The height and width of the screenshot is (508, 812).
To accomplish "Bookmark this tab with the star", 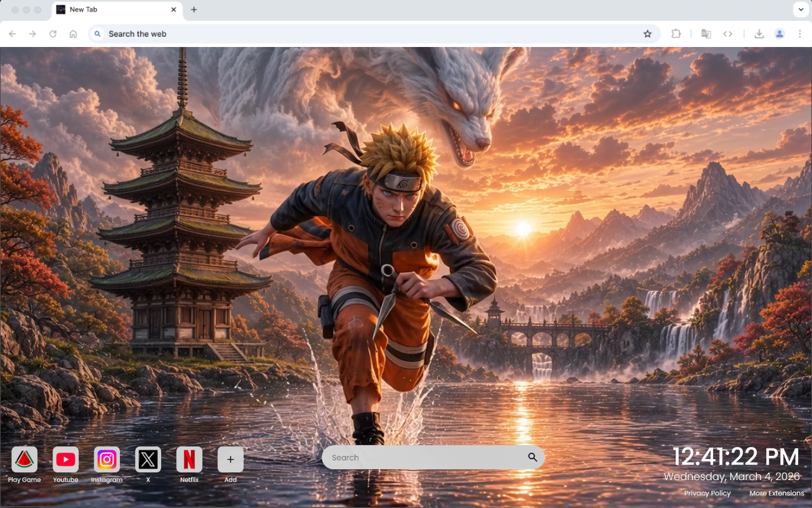I will click(x=648, y=34).
